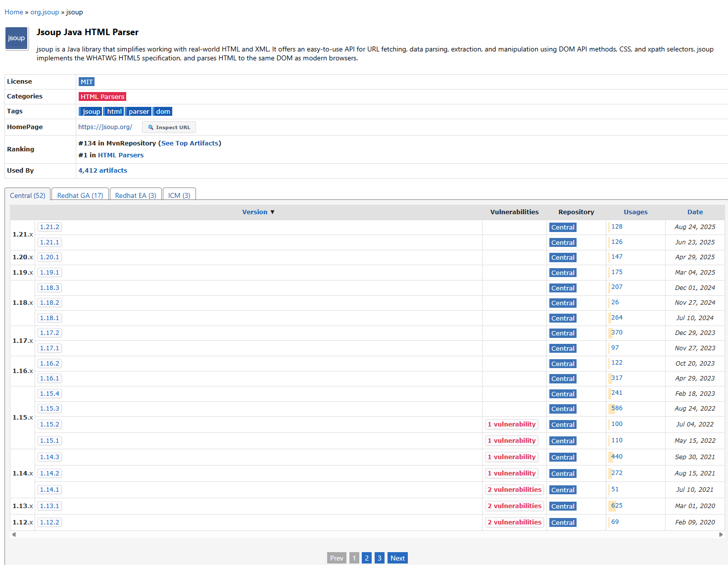The width and height of the screenshot is (728, 565).
Task: Open version 1.14.3
Action: (49, 457)
